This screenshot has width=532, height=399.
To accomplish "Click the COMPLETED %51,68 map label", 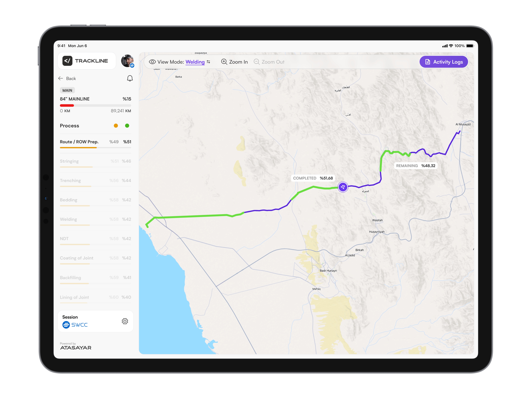I will pyautogui.click(x=313, y=178).
